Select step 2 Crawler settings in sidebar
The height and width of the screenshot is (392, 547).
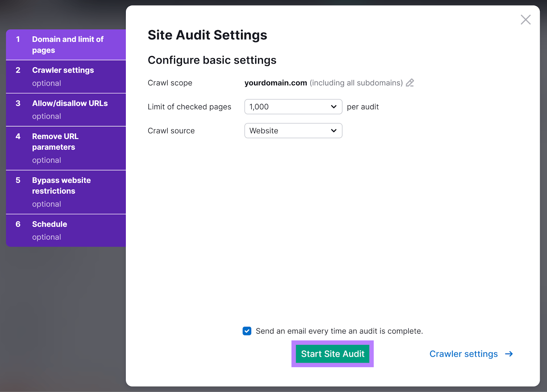coord(66,76)
